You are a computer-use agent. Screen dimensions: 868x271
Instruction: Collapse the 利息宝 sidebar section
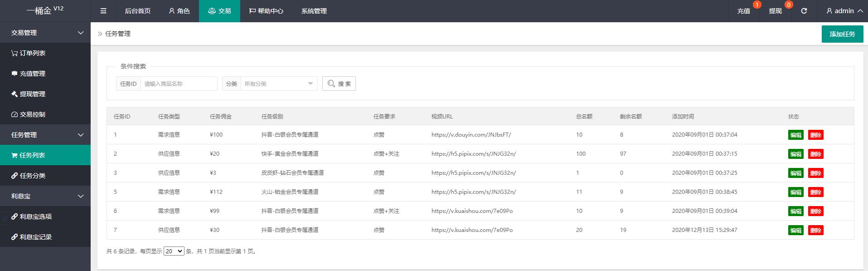[x=45, y=196]
